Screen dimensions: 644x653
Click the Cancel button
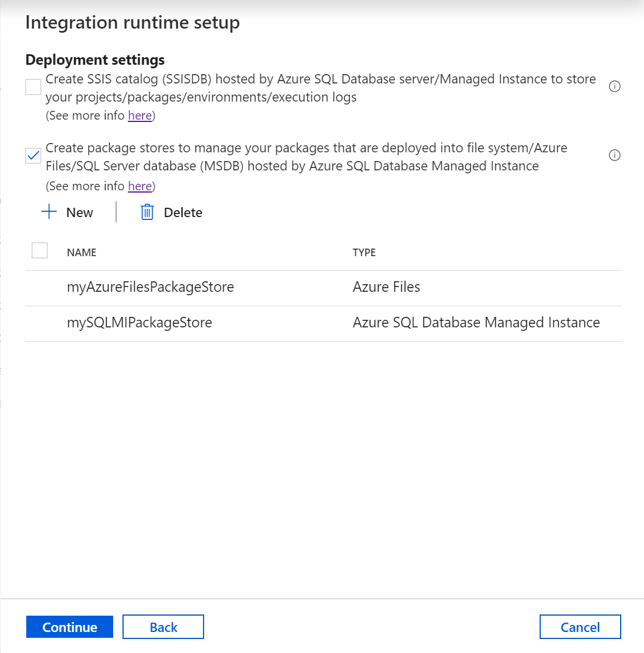(580, 627)
